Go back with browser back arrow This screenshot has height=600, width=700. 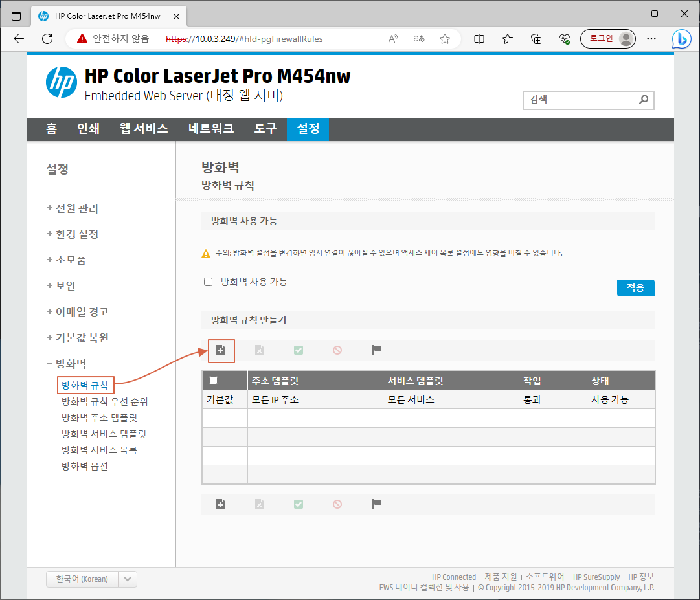[x=19, y=39]
